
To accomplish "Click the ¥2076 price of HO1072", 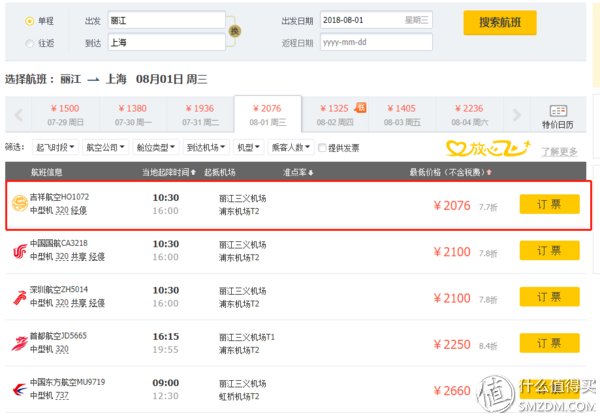I will click(452, 206).
